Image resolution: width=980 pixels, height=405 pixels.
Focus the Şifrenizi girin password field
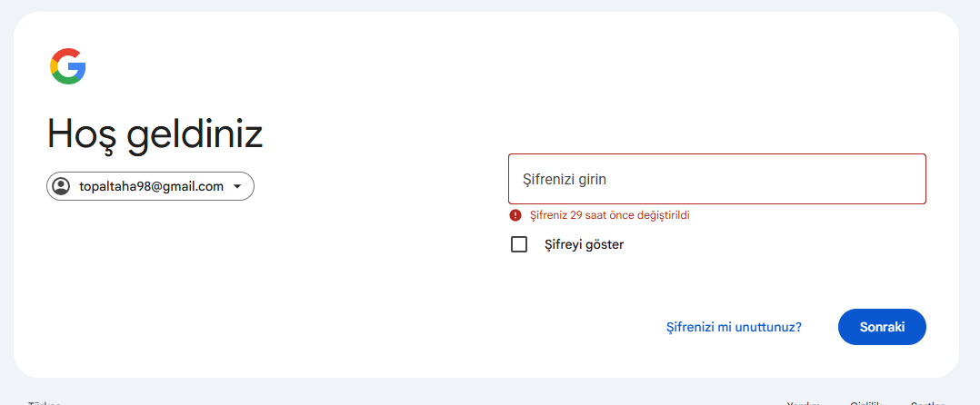[x=717, y=179]
